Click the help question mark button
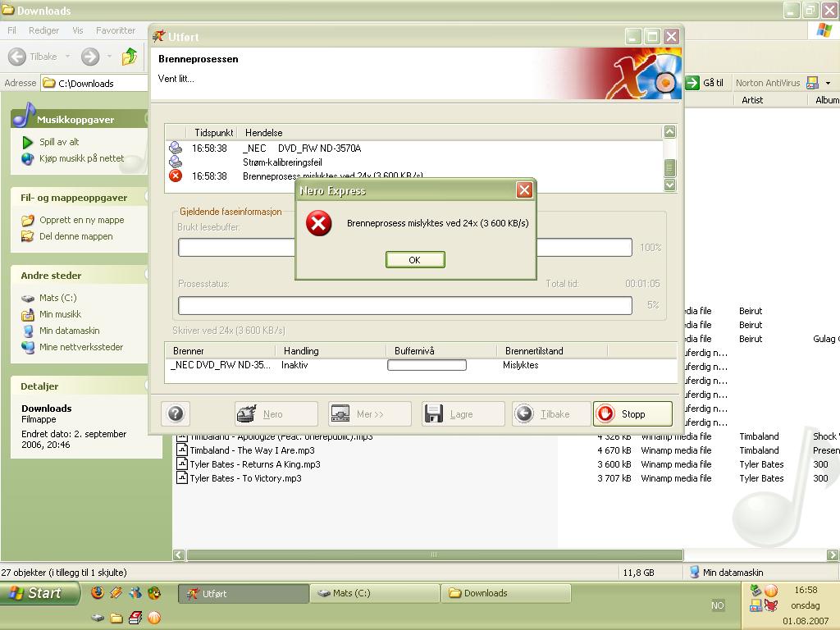This screenshot has width=840, height=630. click(x=176, y=414)
